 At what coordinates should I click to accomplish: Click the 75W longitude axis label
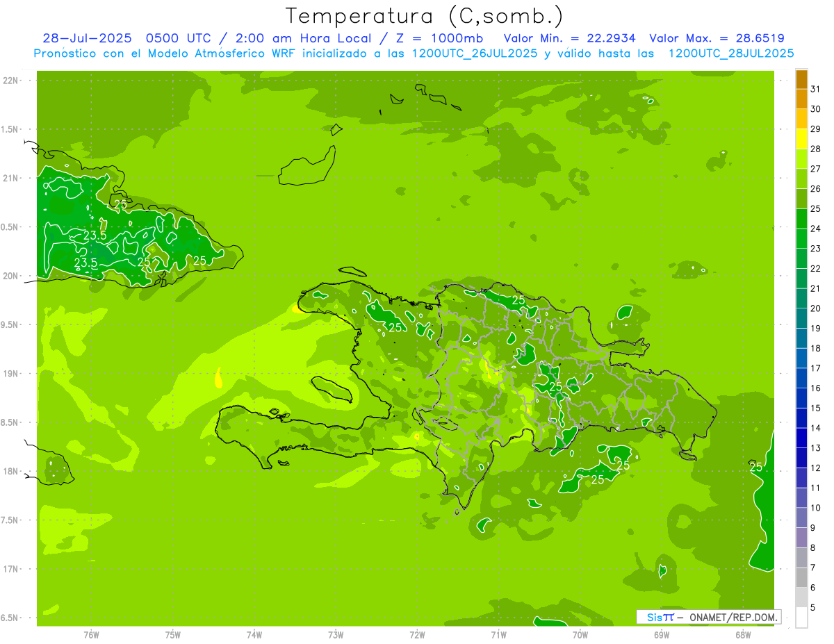(173, 634)
